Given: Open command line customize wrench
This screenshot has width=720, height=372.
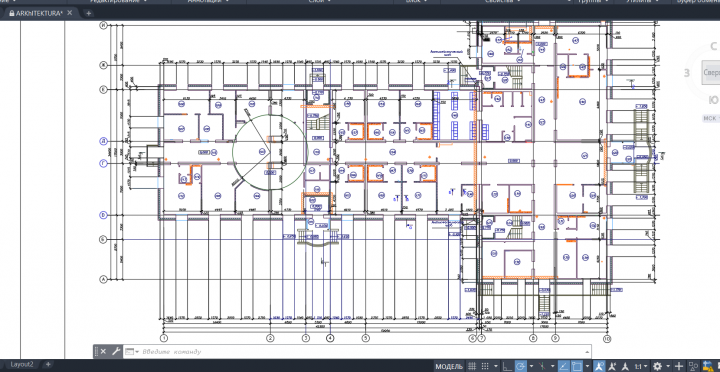Looking at the screenshot, I should pos(115,351).
